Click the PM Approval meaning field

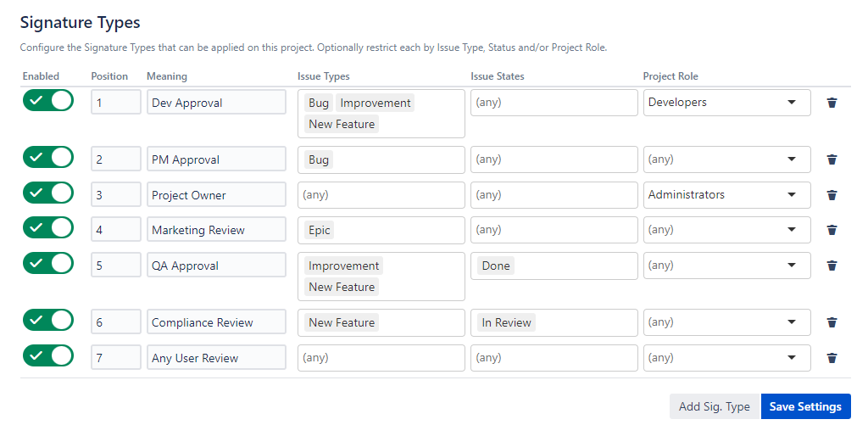(216, 159)
